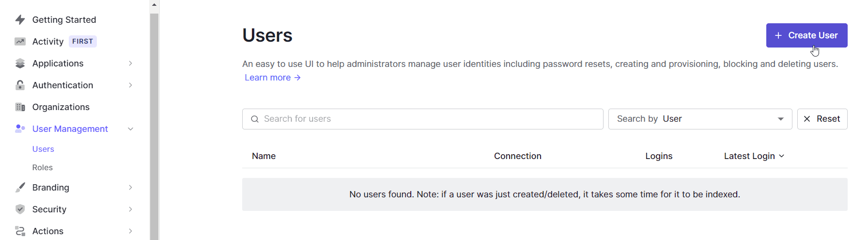Click the sidebar vertical scrollbar thumb

154,126
